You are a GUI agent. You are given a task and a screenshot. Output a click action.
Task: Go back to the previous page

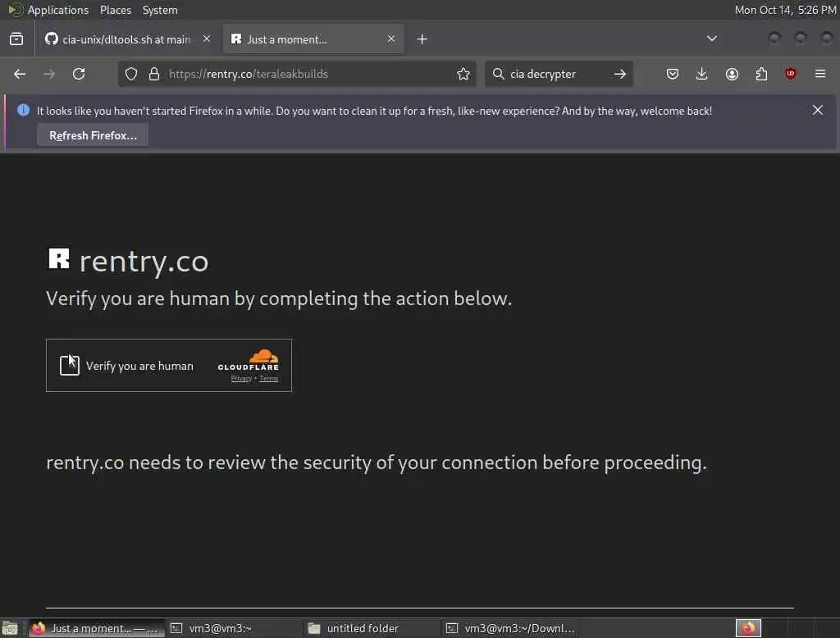click(x=20, y=74)
